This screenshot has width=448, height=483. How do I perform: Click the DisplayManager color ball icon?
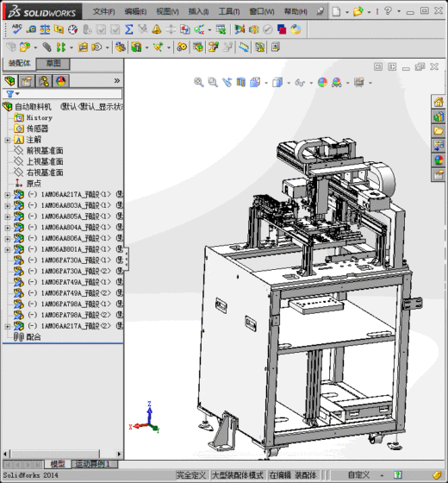(60, 81)
